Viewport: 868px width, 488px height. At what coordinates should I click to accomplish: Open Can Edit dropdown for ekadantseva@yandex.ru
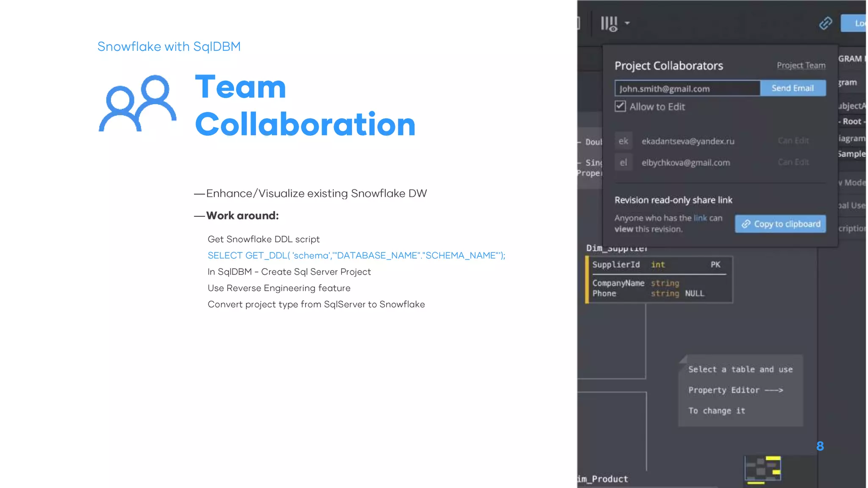coord(793,141)
